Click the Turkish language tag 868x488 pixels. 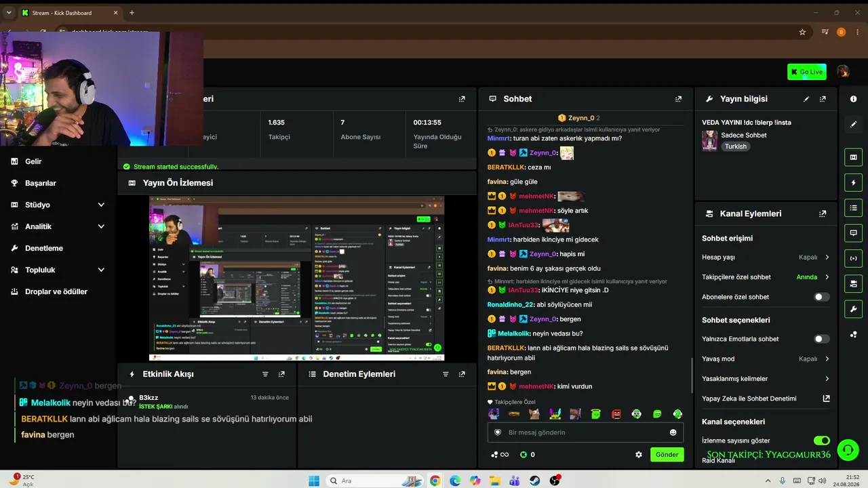pos(735,146)
